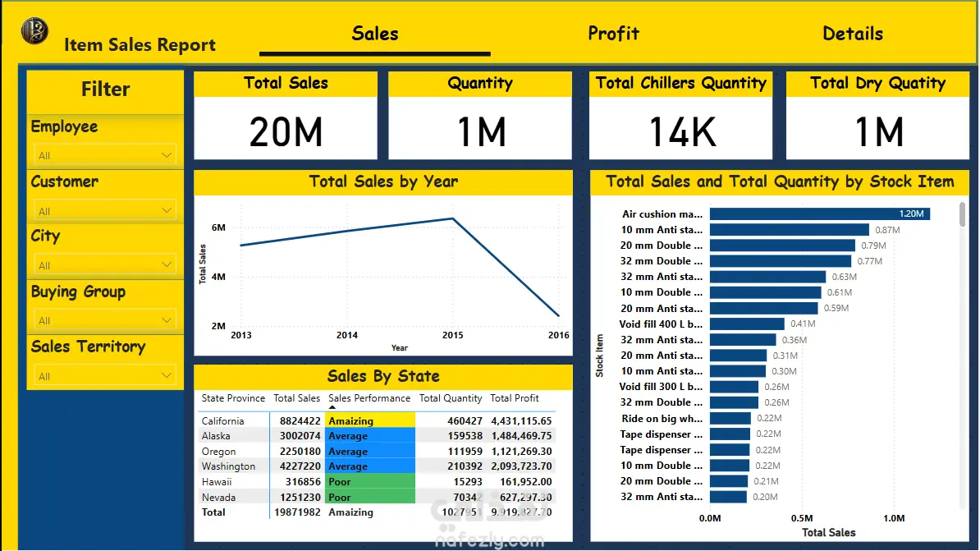980x551 pixels.
Task: Select the California row in state table
Action: click(377, 421)
